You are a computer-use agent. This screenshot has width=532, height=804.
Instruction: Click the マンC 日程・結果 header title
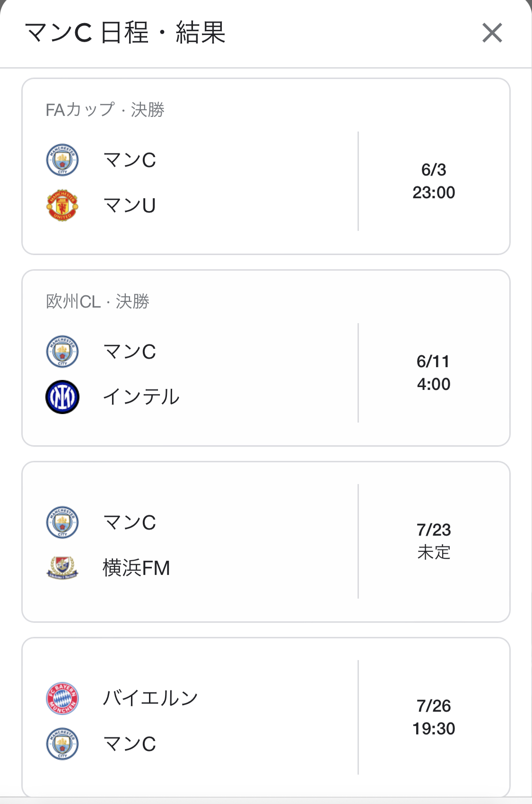[125, 33]
